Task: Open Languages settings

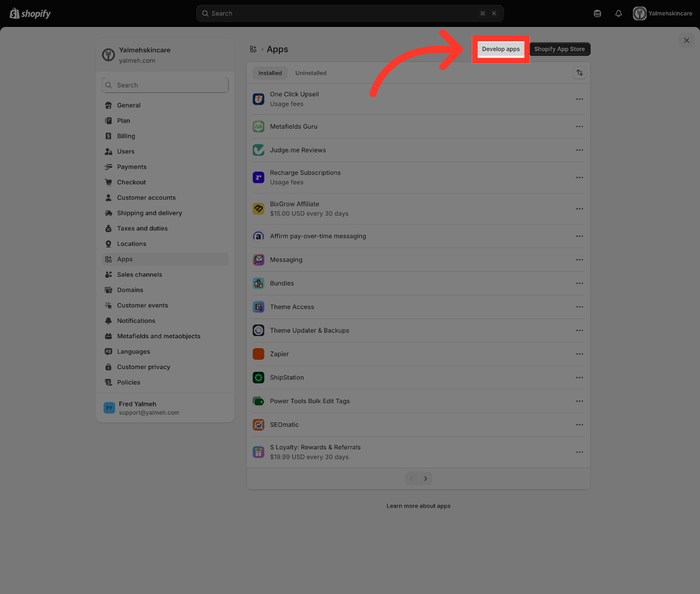Action: pyautogui.click(x=165, y=351)
